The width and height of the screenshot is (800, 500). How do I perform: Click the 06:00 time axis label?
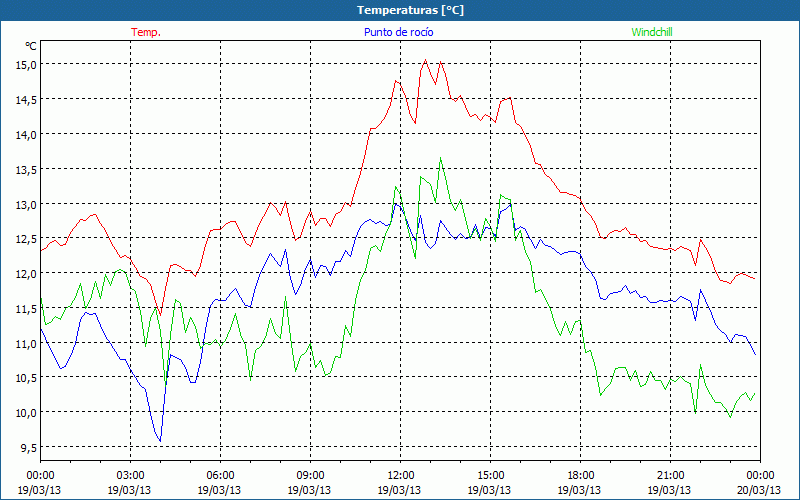point(220,476)
